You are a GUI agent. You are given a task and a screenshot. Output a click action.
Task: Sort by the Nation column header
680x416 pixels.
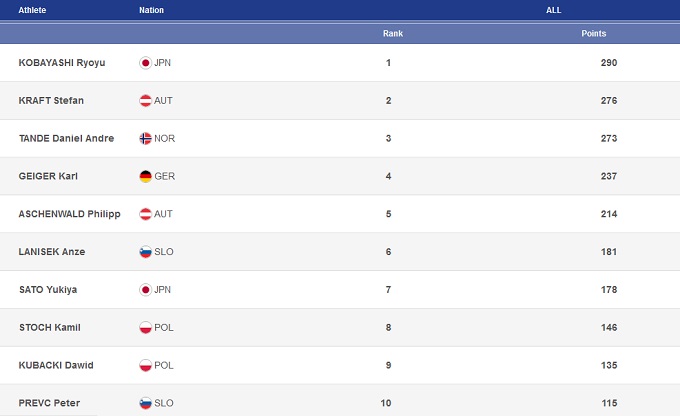[x=151, y=10]
